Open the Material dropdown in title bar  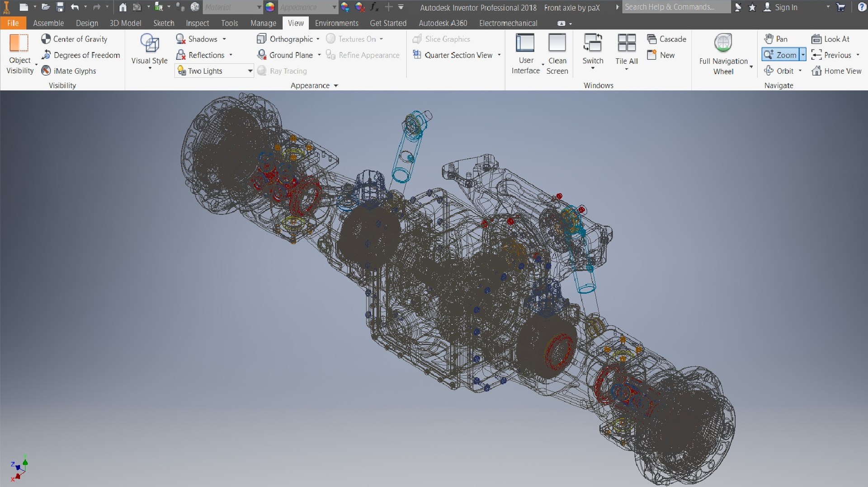tap(232, 7)
